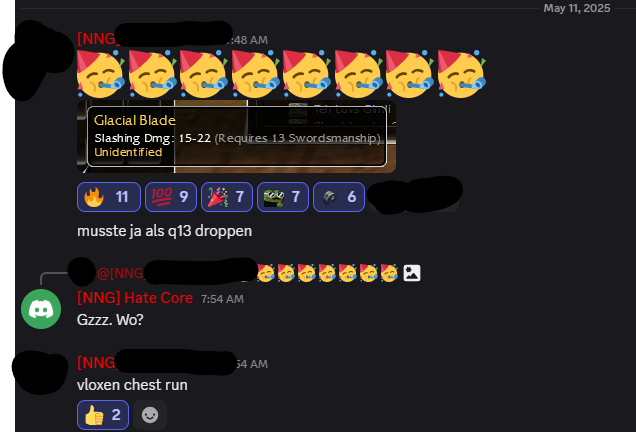The height and width of the screenshot is (432, 636).
Task: Click the sunglasses frog reaction
Action: (283, 197)
